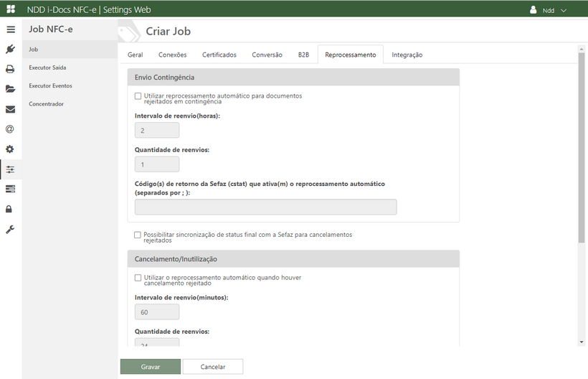Screen dimensions: 588x379
Task: Click the Envio Contingência section header
Action: (293, 78)
